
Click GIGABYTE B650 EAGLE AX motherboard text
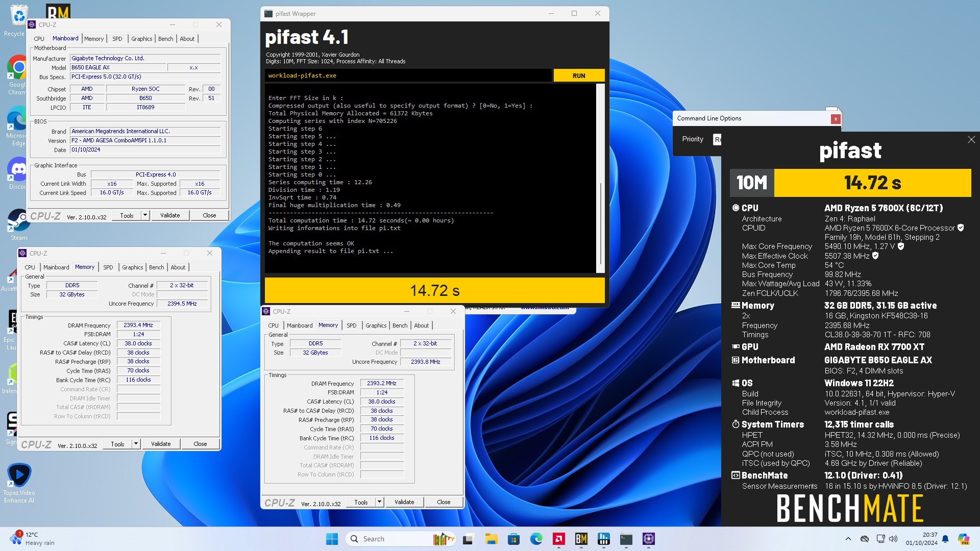(x=878, y=360)
